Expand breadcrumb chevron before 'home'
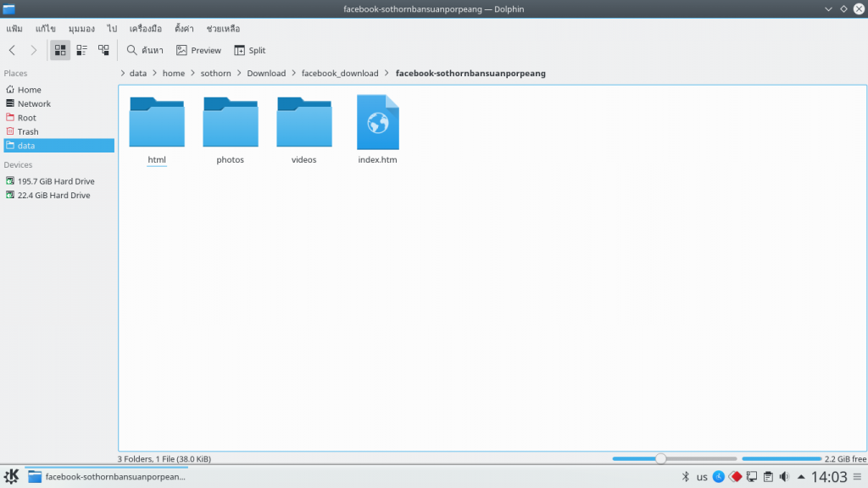868x488 pixels. click(x=155, y=73)
